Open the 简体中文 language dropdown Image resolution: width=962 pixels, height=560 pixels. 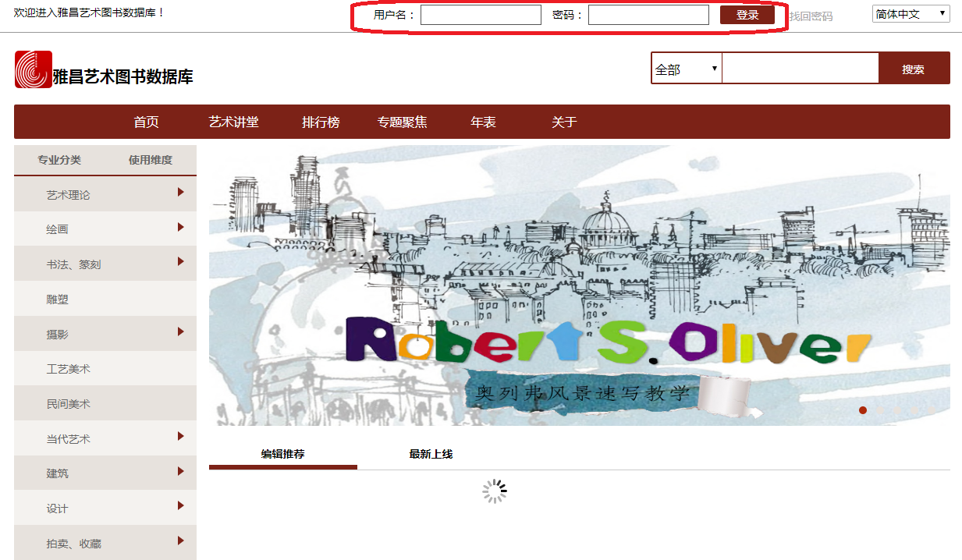point(911,14)
